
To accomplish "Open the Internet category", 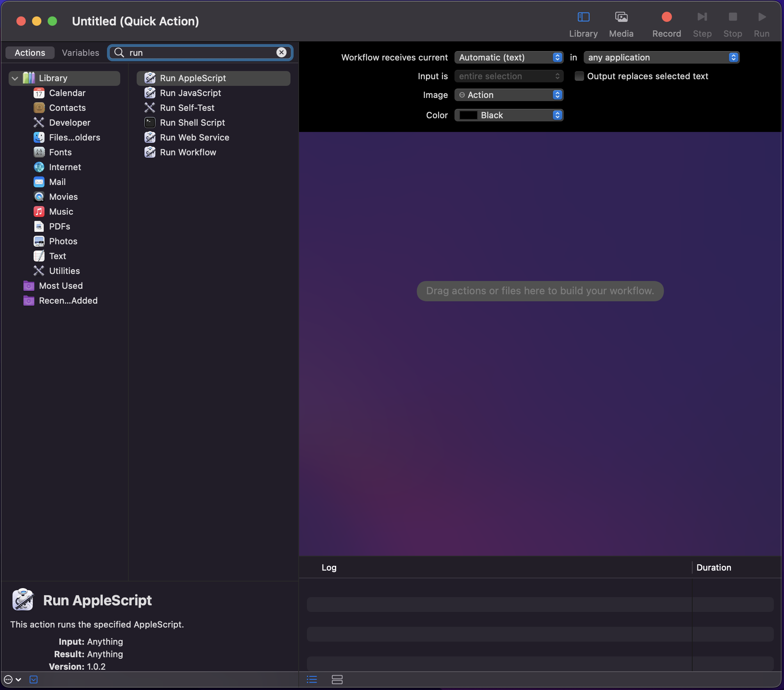I will click(x=65, y=167).
